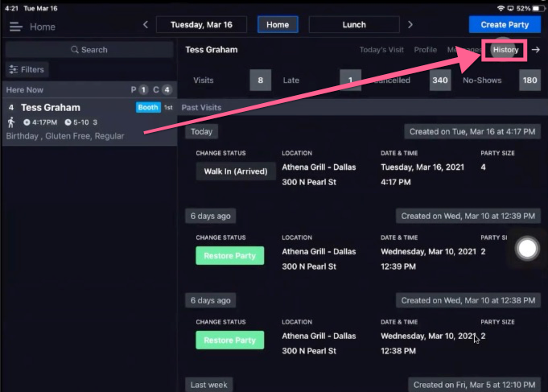The height and width of the screenshot is (392, 548).
Task: Open the hamburger menu icon
Action: click(16, 27)
